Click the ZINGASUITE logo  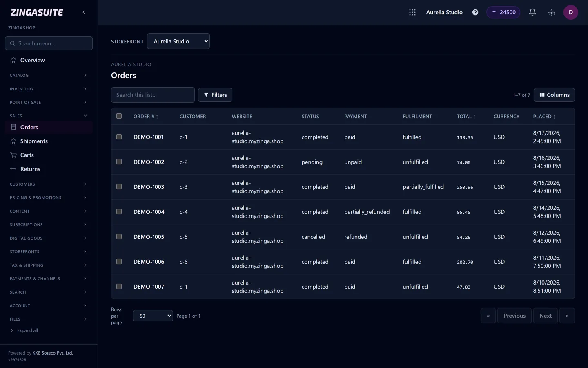[37, 12]
